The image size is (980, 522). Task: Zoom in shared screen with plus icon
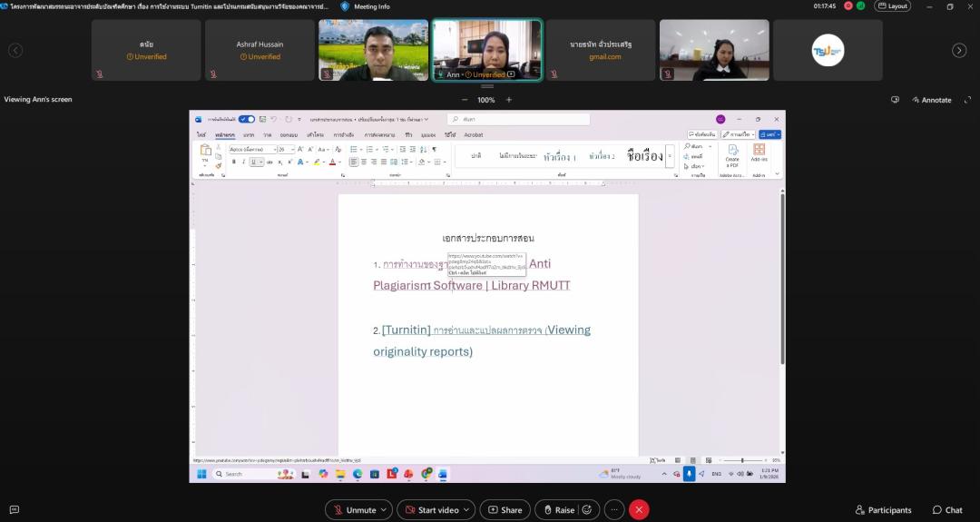coord(509,100)
